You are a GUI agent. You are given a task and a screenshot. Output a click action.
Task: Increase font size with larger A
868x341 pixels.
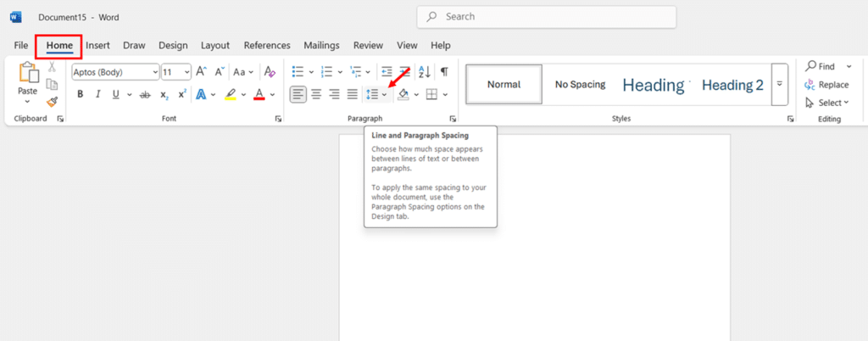pyautogui.click(x=202, y=72)
